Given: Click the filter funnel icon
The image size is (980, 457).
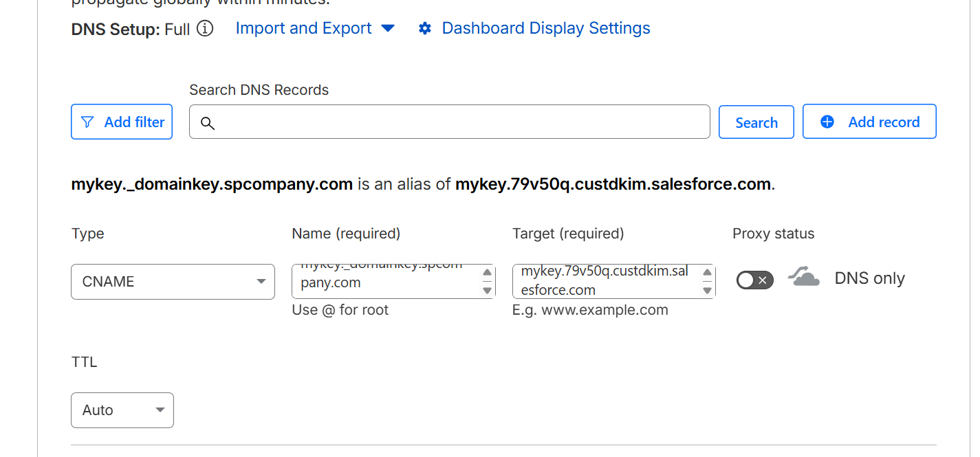Looking at the screenshot, I should pos(87,122).
